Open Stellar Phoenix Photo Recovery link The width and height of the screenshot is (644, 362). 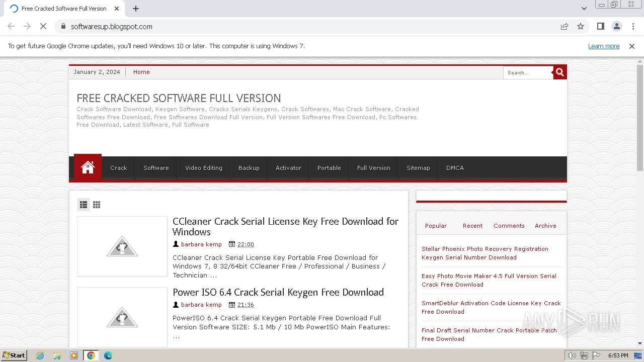[485, 253]
